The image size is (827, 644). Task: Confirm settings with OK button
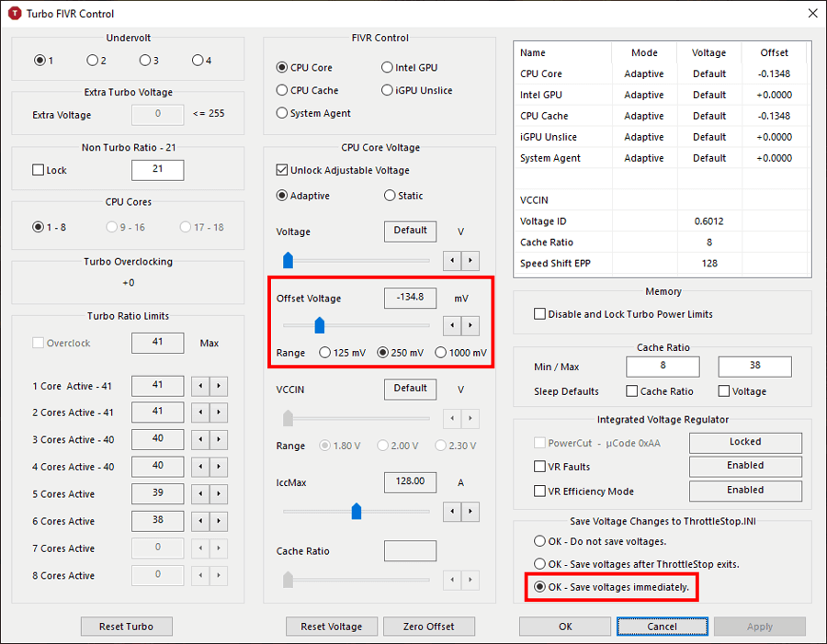[565, 626]
